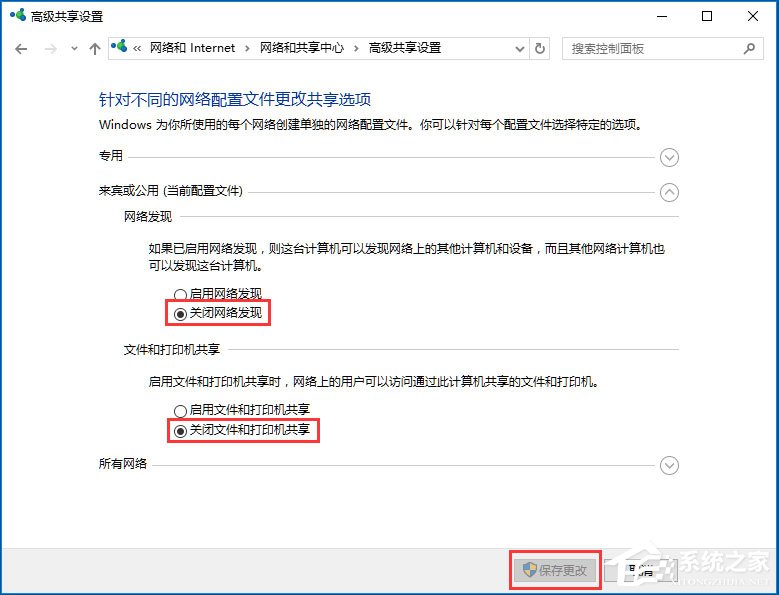Refresh the page with refresh icon
779x595 pixels.
(540, 49)
